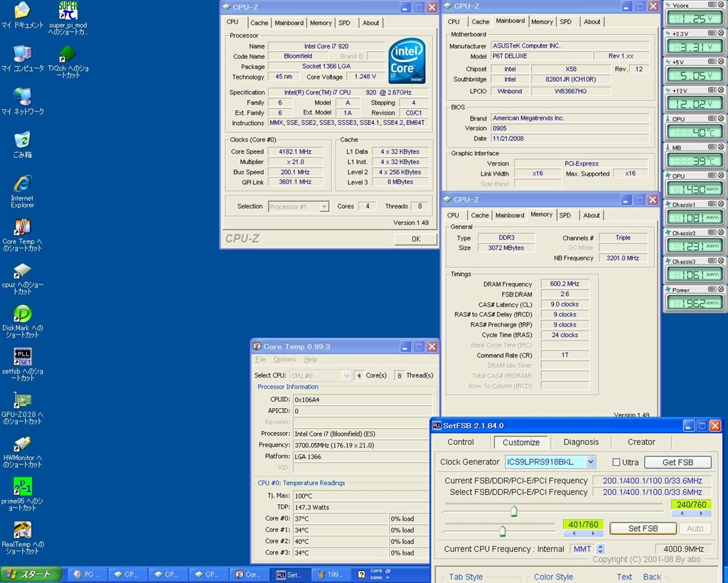Switch to the Diagnosis tab in SetFSB
Viewport: 728px width, 583px height.
pos(581,442)
